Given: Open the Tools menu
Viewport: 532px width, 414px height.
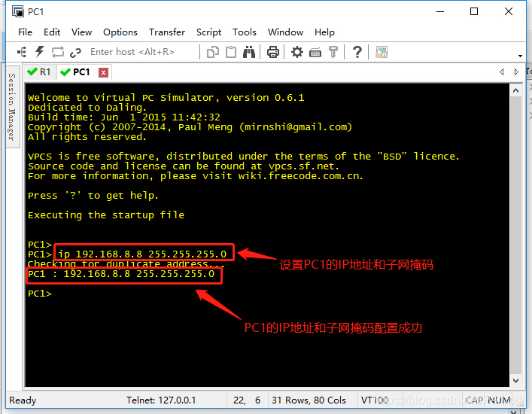Looking at the screenshot, I should 245,32.
